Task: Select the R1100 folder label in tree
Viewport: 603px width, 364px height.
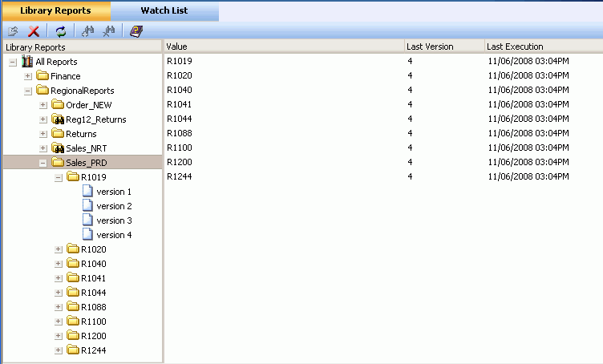Action: point(94,322)
